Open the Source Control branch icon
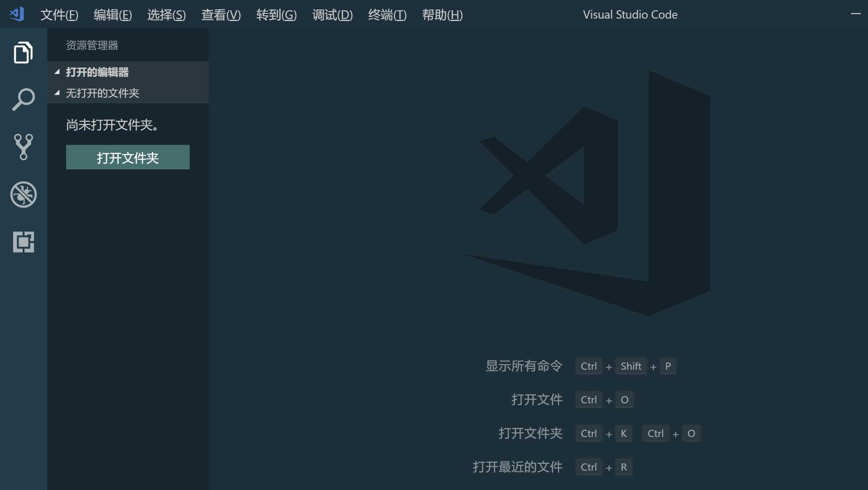The height and width of the screenshot is (490, 868). coord(23,147)
